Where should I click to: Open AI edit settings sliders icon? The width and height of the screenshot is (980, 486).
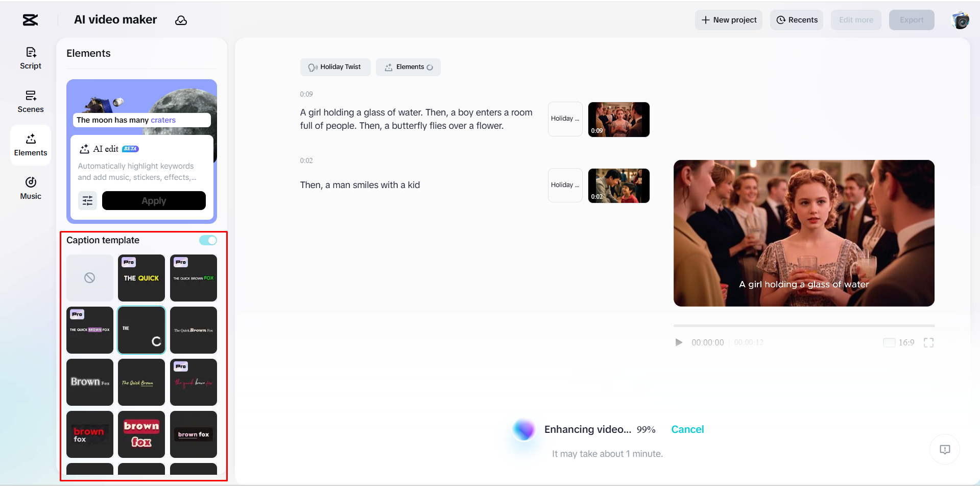click(x=87, y=200)
